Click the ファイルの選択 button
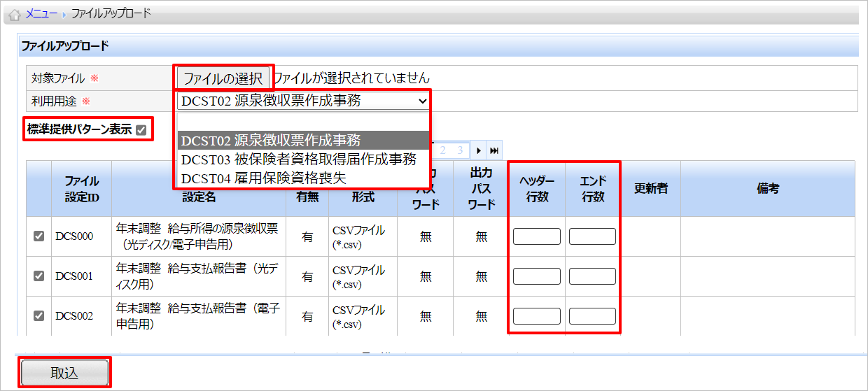The height and width of the screenshot is (391, 868). point(223,78)
